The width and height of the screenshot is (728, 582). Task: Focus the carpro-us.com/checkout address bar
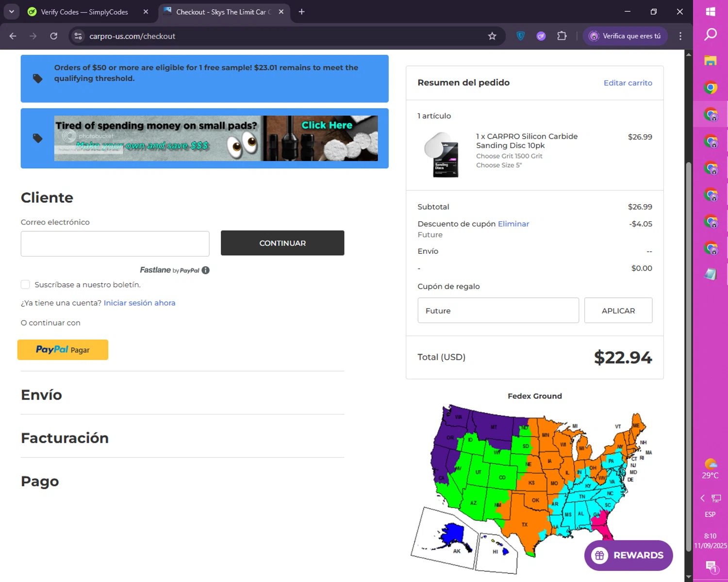286,36
